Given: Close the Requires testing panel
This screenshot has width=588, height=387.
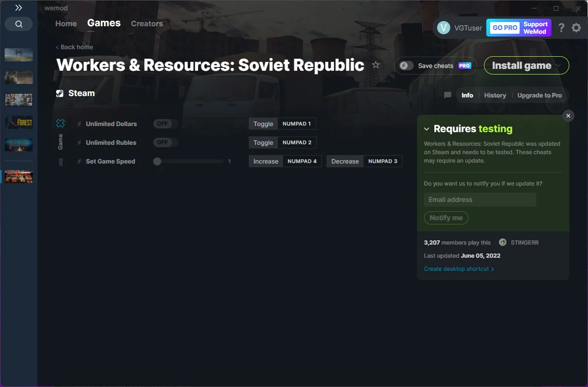Looking at the screenshot, I should coord(568,116).
